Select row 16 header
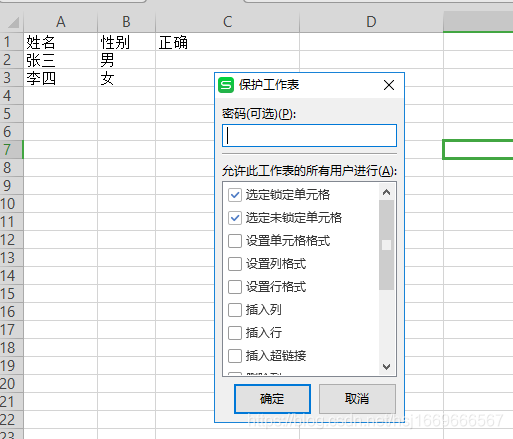This screenshot has height=439, width=513. [x=11, y=312]
